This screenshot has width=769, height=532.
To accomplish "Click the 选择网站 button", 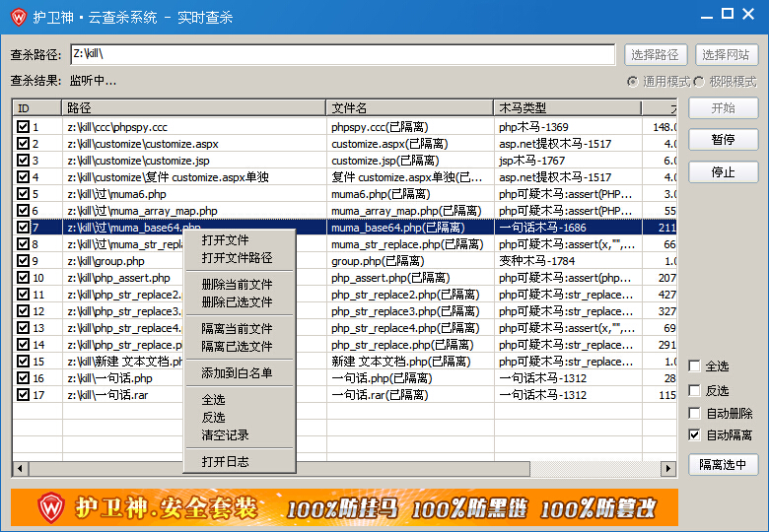I will click(x=727, y=54).
